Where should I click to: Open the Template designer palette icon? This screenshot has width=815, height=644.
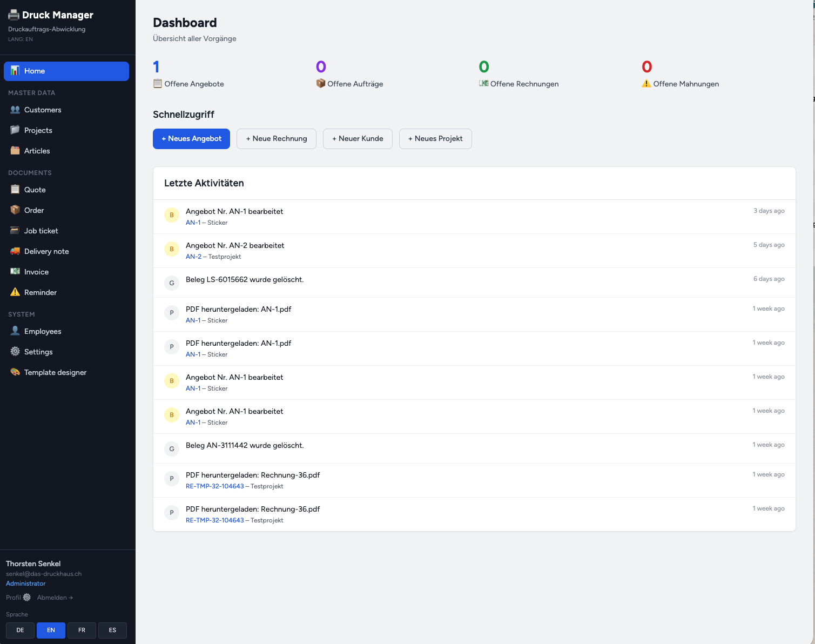(15, 372)
